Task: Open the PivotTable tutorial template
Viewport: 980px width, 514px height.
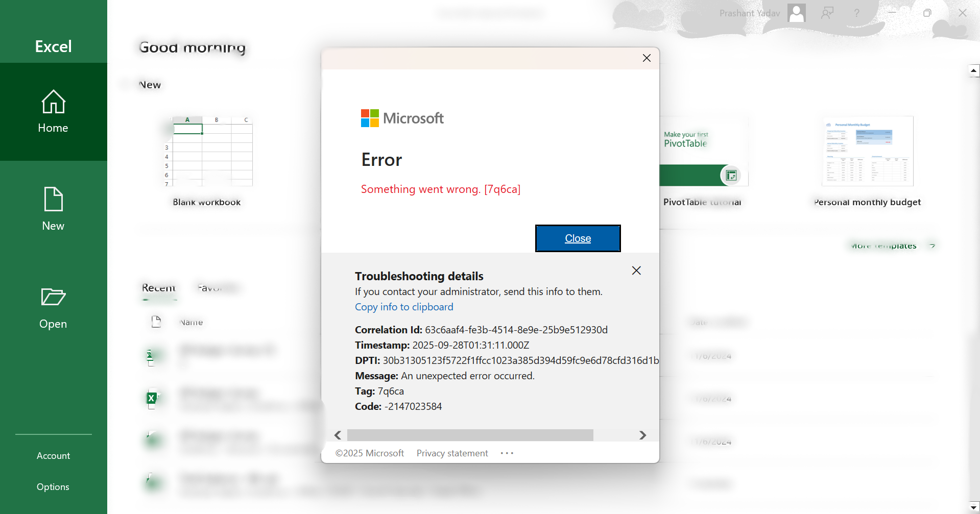Action: coord(703,151)
